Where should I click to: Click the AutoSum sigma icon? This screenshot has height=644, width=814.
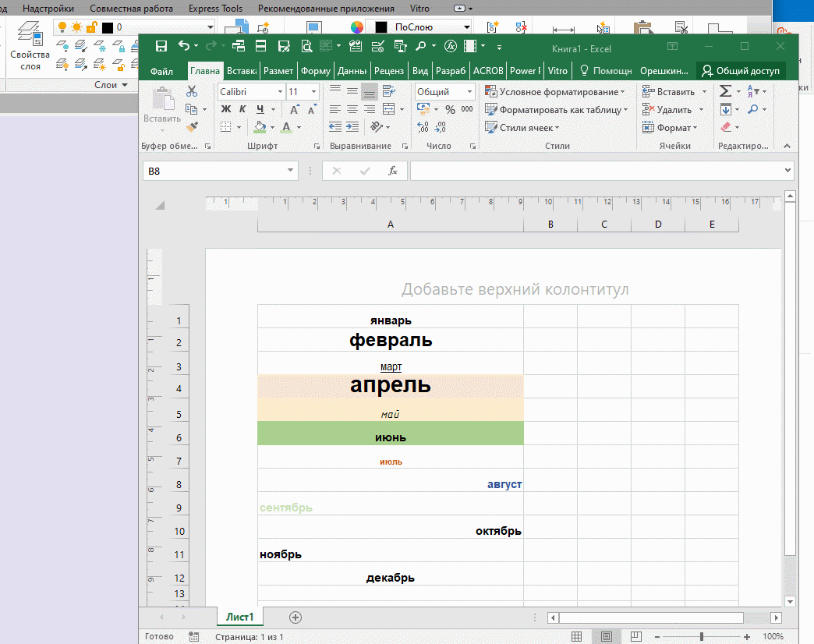(x=726, y=91)
